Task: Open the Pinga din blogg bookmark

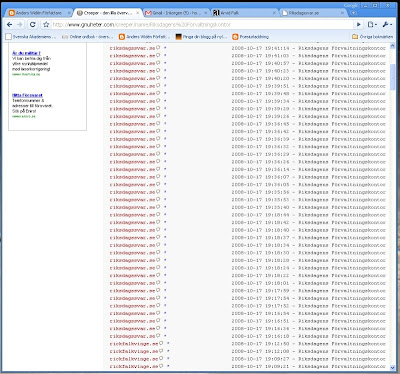Action: point(201,37)
